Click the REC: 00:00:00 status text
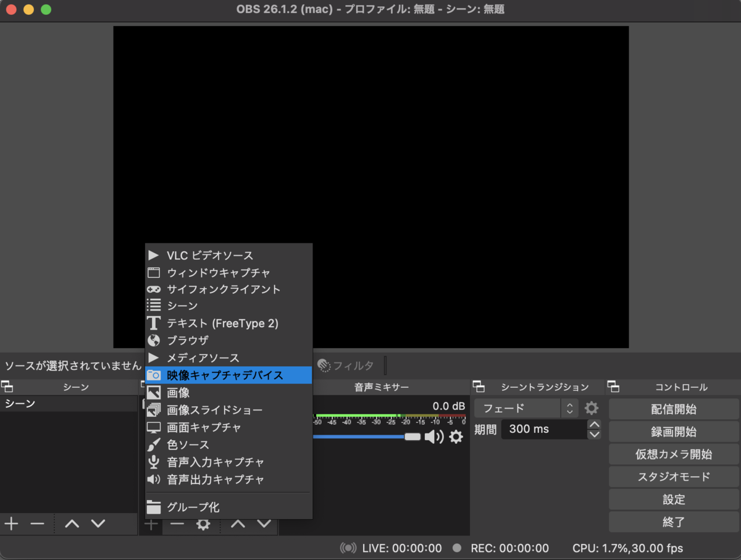The width and height of the screenshot is (741, 560). [509, 548]
